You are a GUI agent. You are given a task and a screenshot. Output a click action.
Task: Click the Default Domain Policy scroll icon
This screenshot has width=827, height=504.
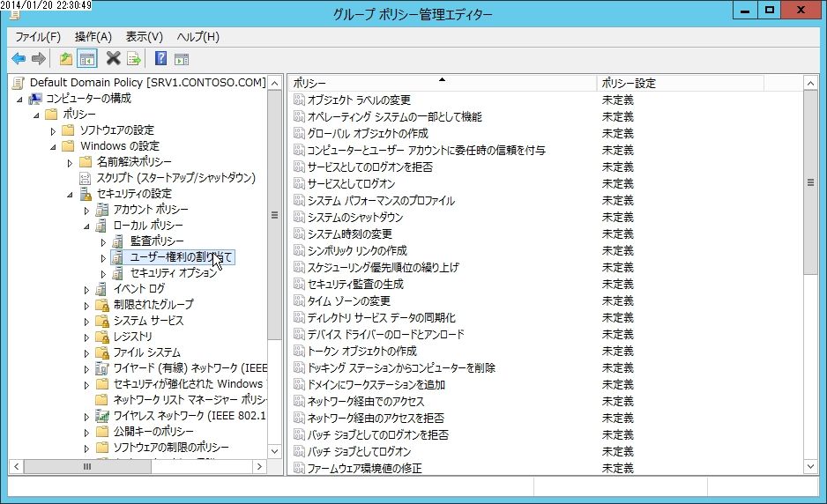click(x=19, y=83)
